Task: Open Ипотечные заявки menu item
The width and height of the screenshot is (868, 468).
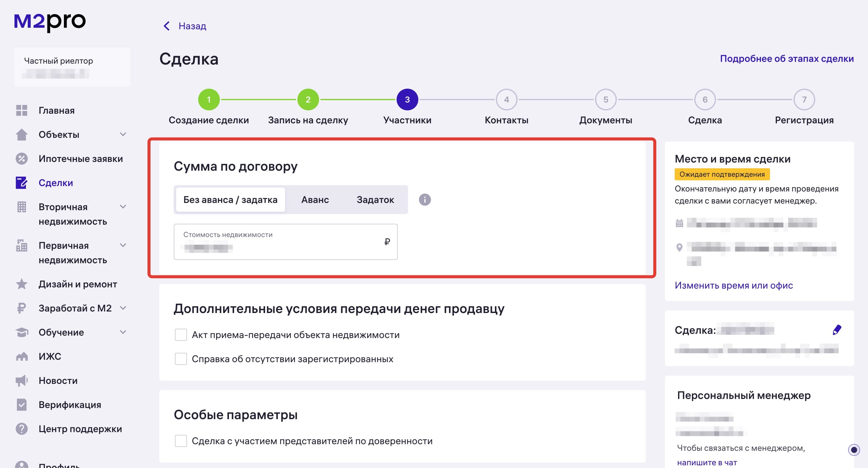Action: (x=81, y=159)
